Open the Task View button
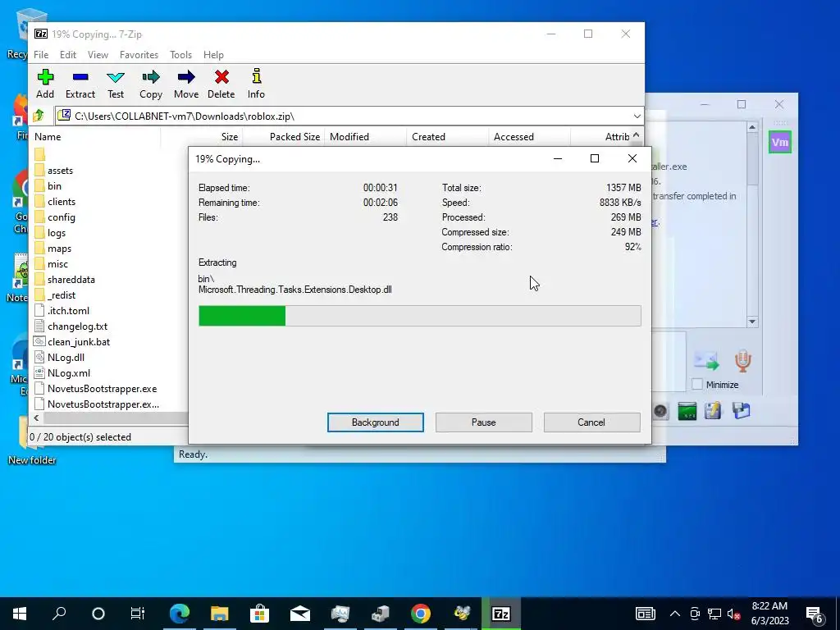The image size is (840, 630). 138,614
